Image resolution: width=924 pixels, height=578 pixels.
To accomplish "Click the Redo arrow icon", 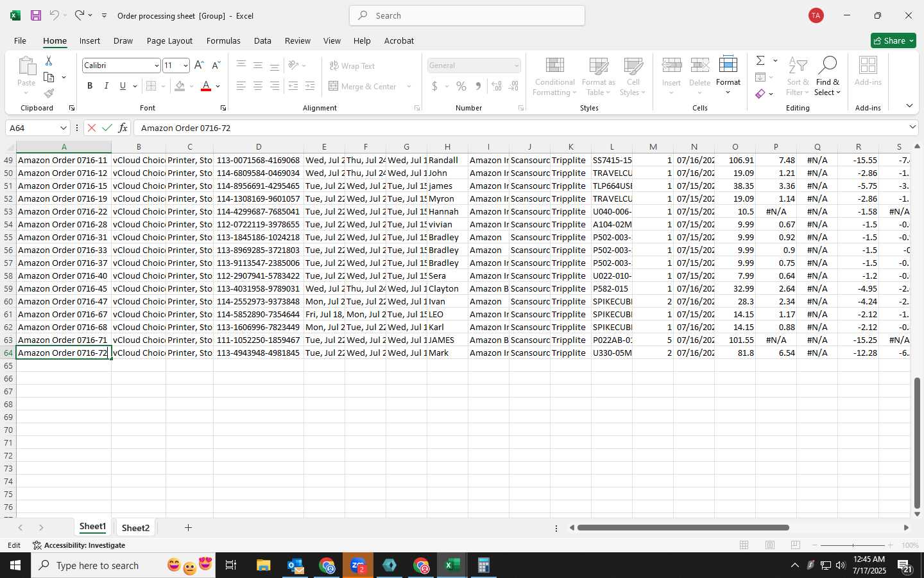I will pyautogui.click(x=79, y=15).
